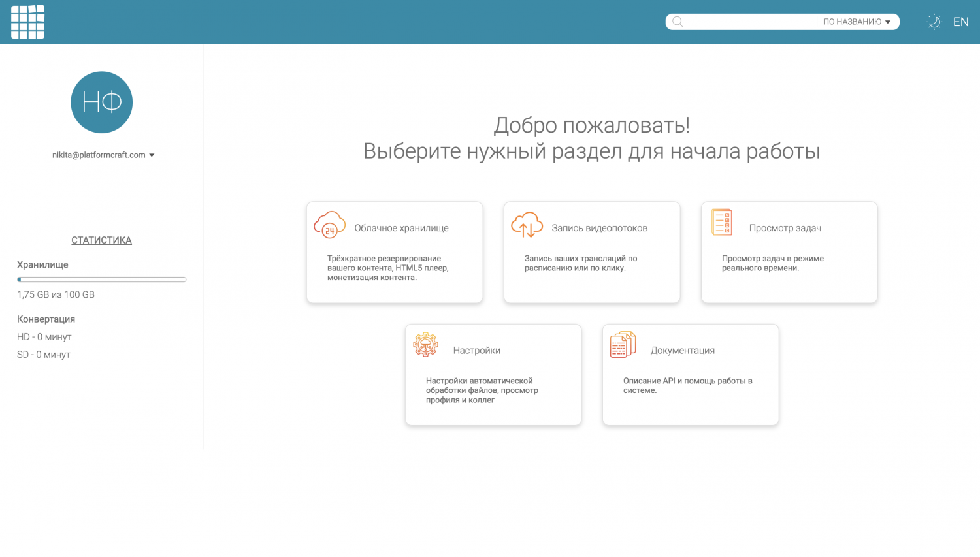Select the Просмотр задач card description
The image size is (980, 557).
point(772,263)
